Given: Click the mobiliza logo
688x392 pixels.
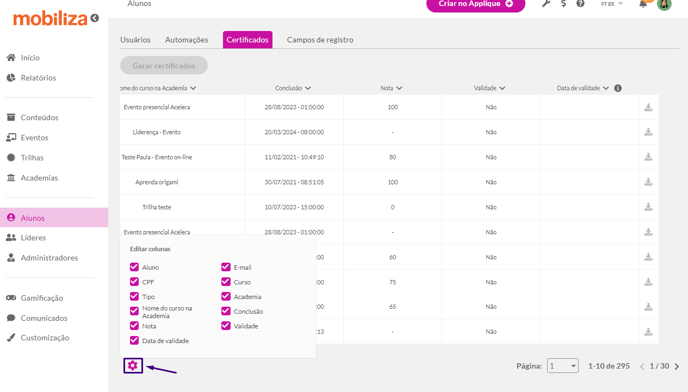Looking at the screenshot, I should 50,19.
